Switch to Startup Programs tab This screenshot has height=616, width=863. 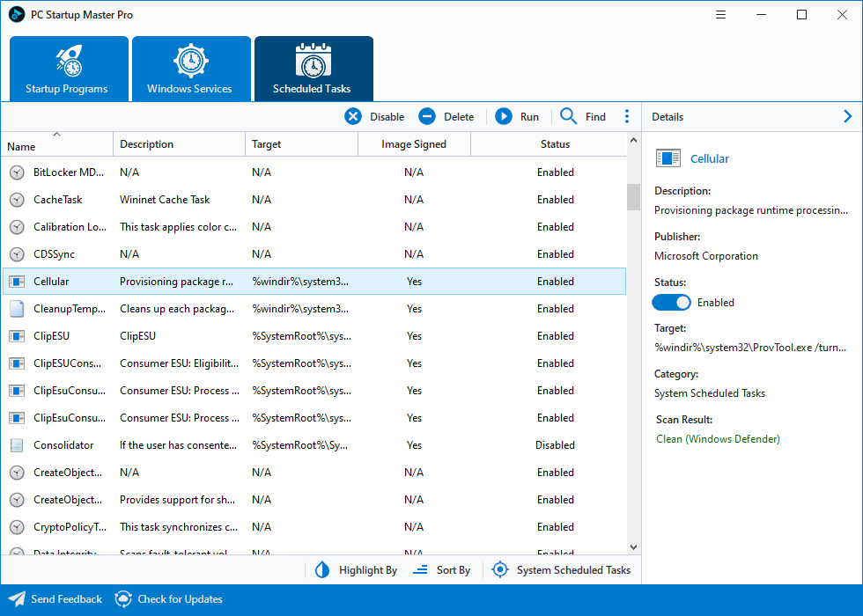(67, 69)
